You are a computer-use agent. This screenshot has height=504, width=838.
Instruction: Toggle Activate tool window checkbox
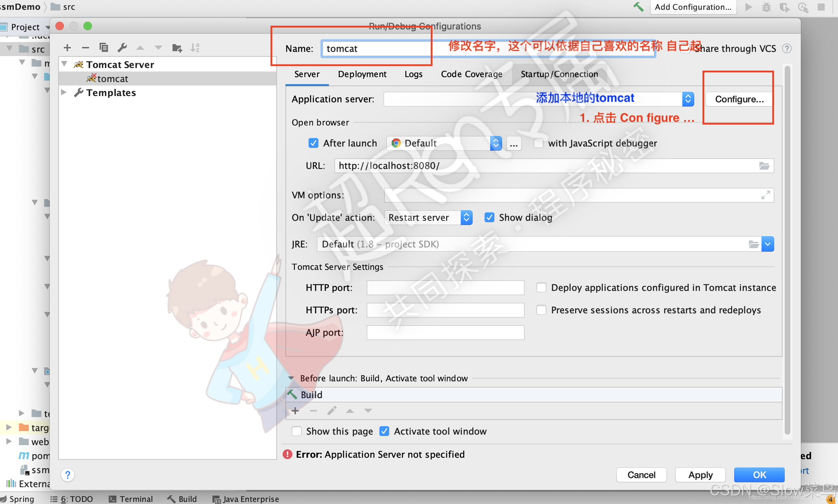click(384, 431)
